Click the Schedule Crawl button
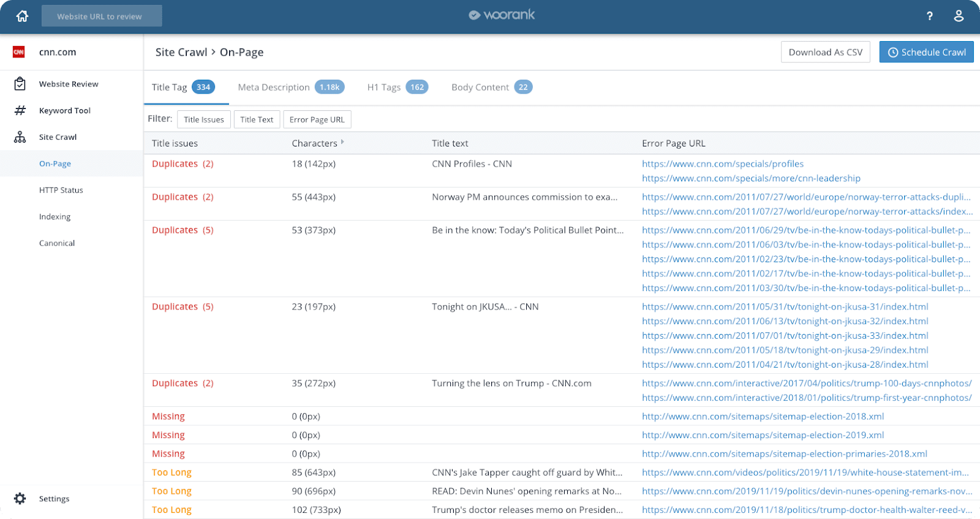Image resolution: width=980 pixels, height=519 pixels. pyautogui.click(x=926, y=52)
